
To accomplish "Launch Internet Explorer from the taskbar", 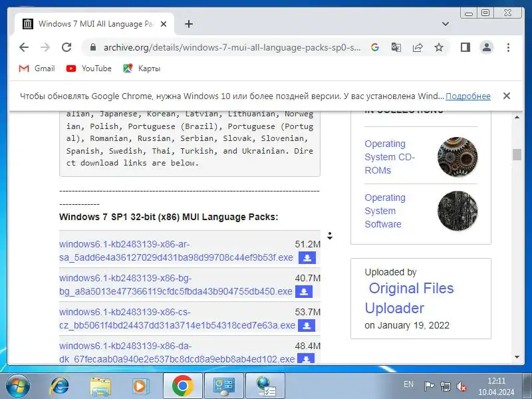I will click(x=59, y=386).
